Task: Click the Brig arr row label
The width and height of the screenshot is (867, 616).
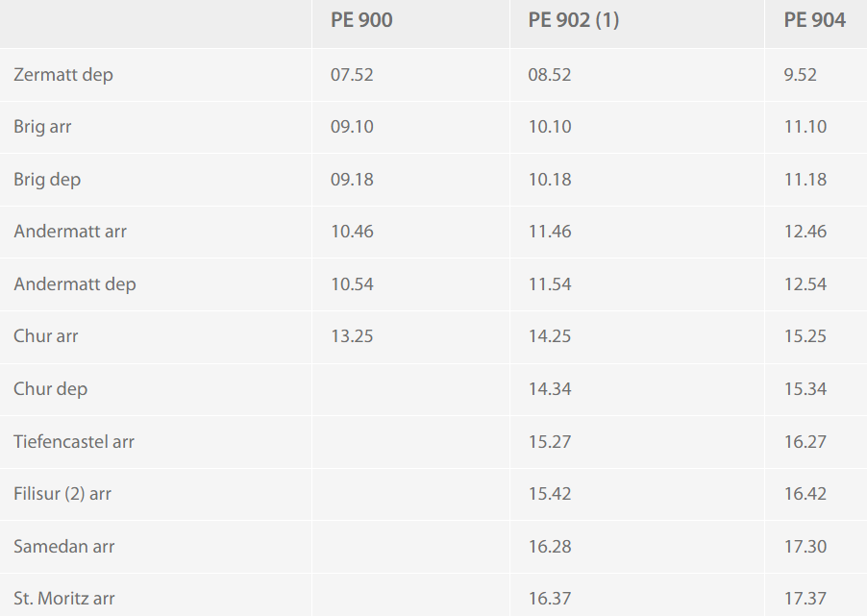Action: 42,127
